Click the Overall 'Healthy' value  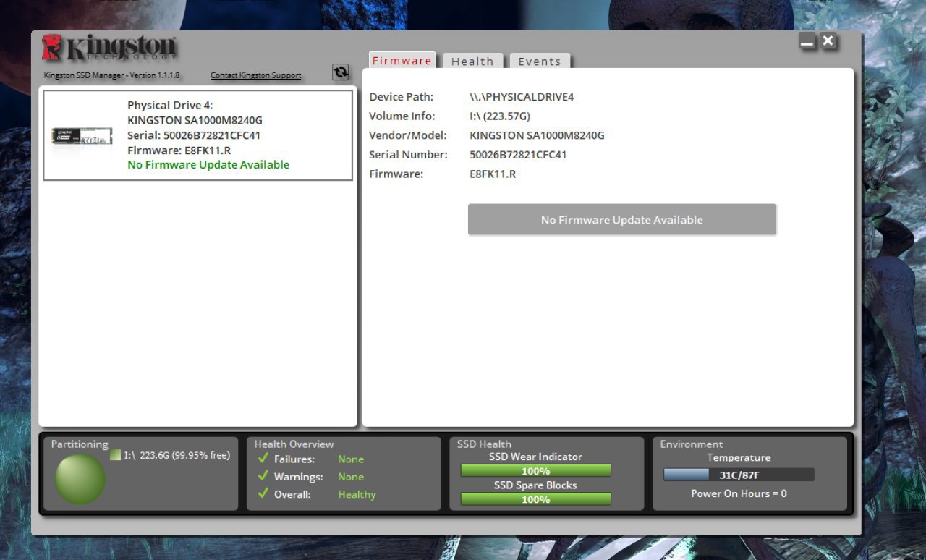click(x=357, y=494)
